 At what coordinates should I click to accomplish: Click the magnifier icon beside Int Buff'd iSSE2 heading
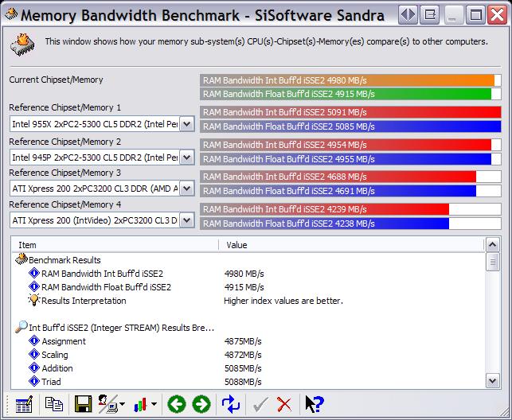tap(21, 327)
